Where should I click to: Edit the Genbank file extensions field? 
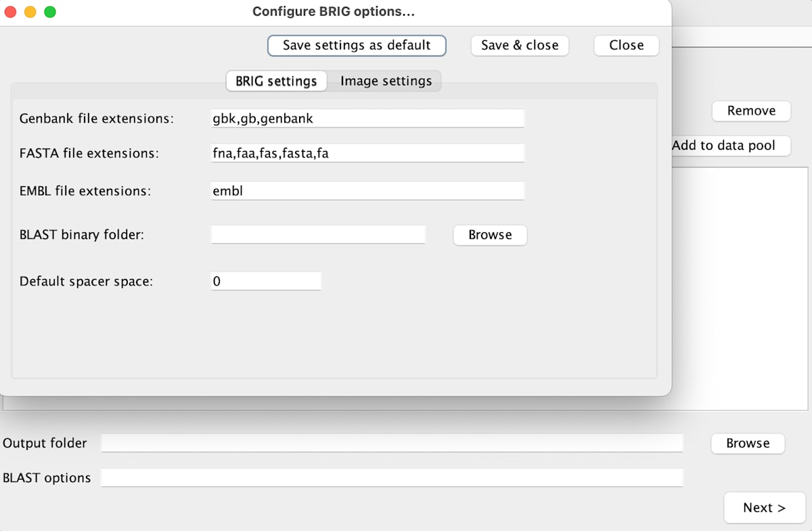367,119
